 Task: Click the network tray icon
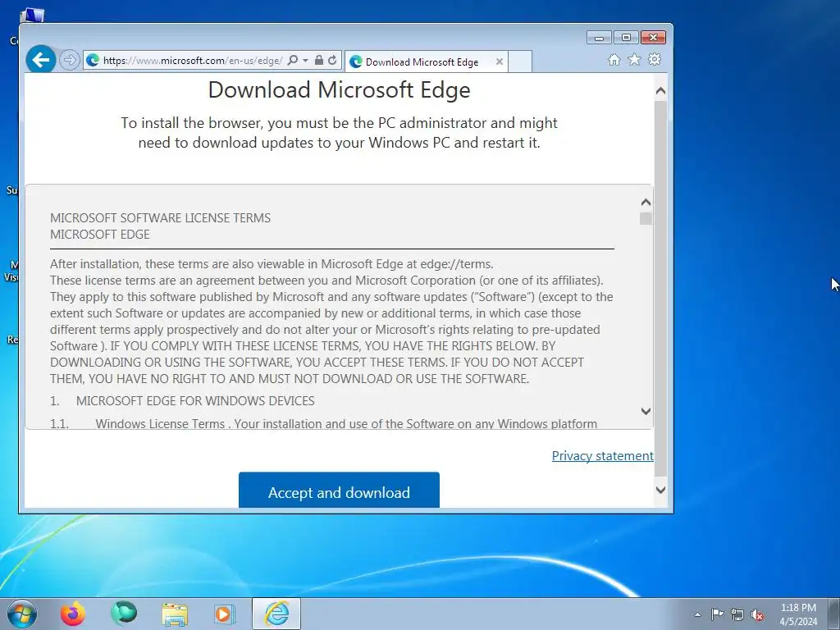point(737,614)
